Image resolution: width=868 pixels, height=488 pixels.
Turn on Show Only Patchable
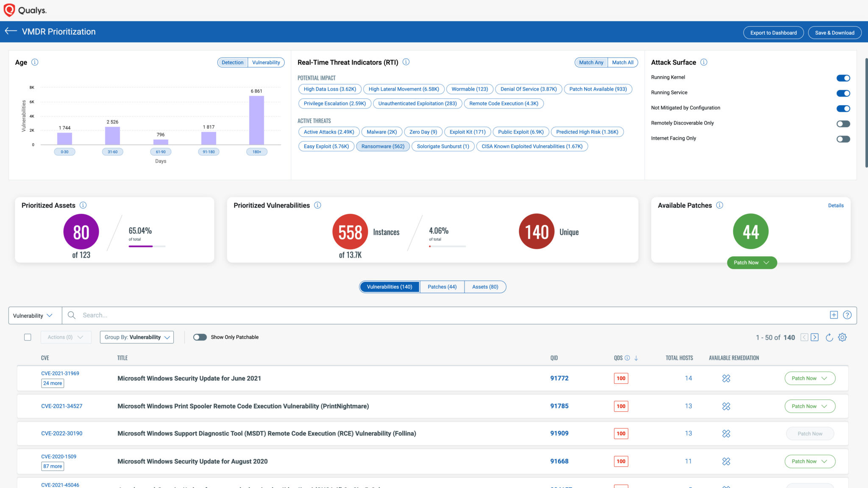200,337
